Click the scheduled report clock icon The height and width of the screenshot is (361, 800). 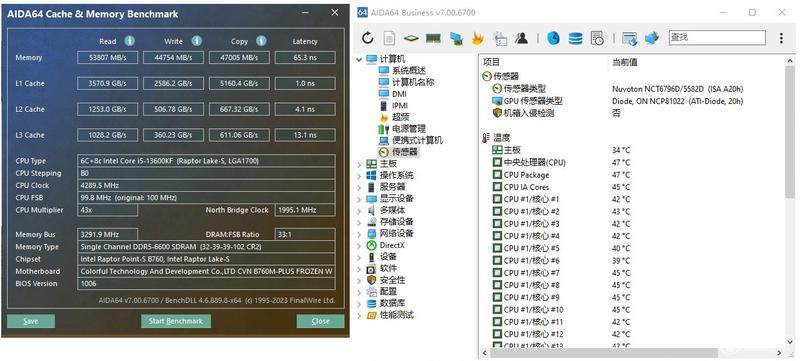pos(597,38)
